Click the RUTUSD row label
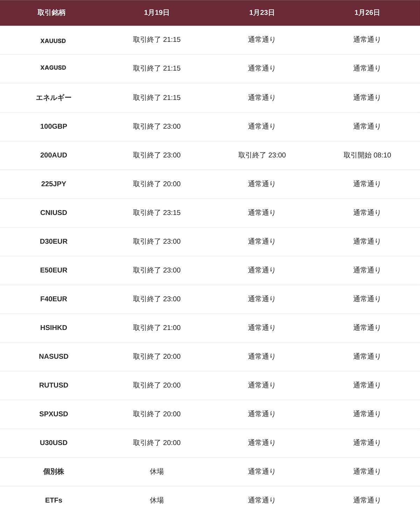Image resolution: width=420 pixels, height=514 pixels. [54, 385]
